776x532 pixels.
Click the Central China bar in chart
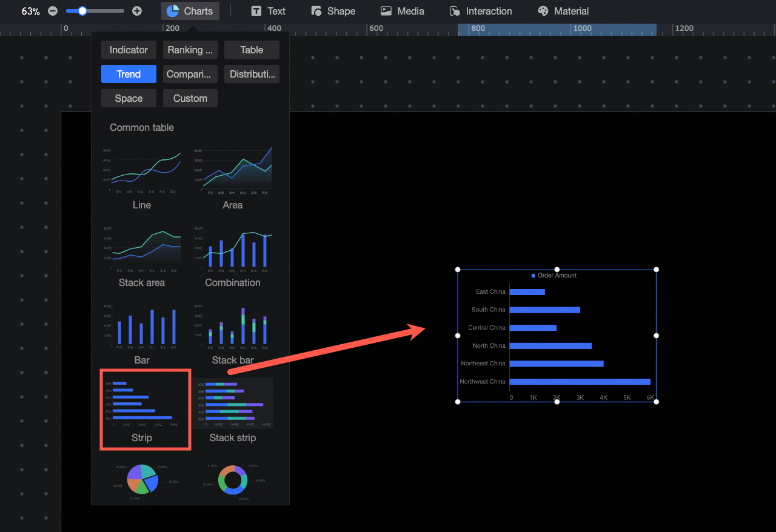(x=533, y=328)
